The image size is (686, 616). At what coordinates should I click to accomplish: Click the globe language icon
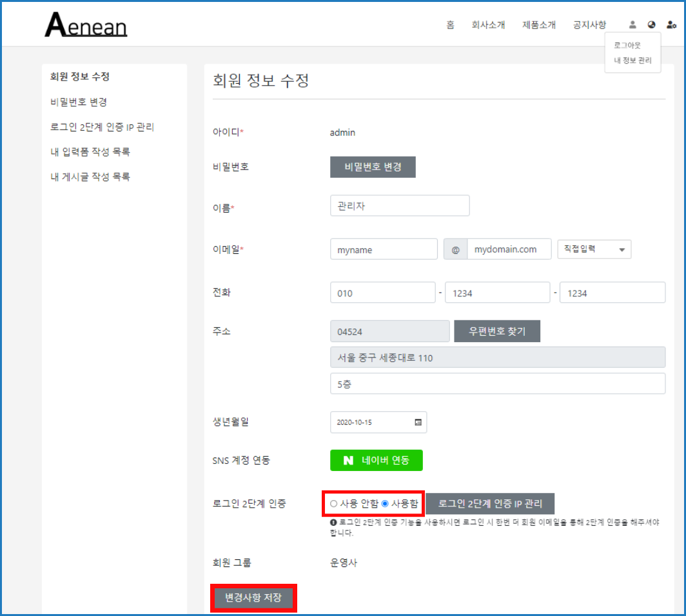pos(652,25)
